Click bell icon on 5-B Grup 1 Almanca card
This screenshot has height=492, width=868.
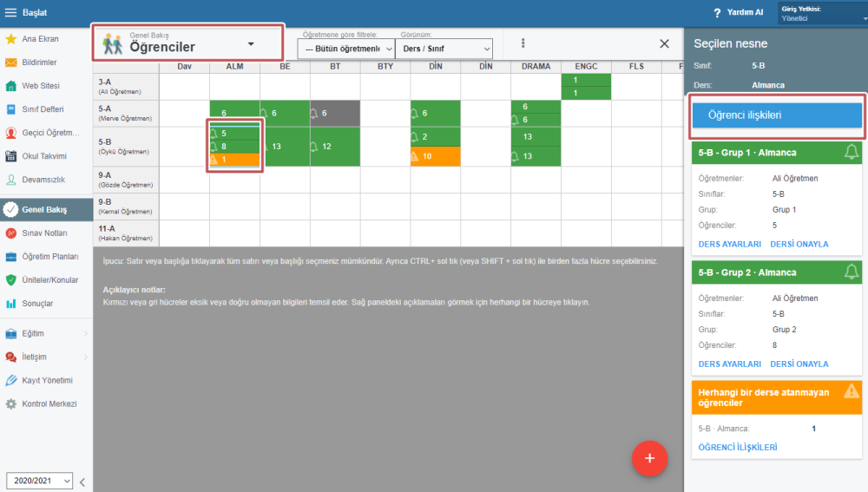click(852, 152)
